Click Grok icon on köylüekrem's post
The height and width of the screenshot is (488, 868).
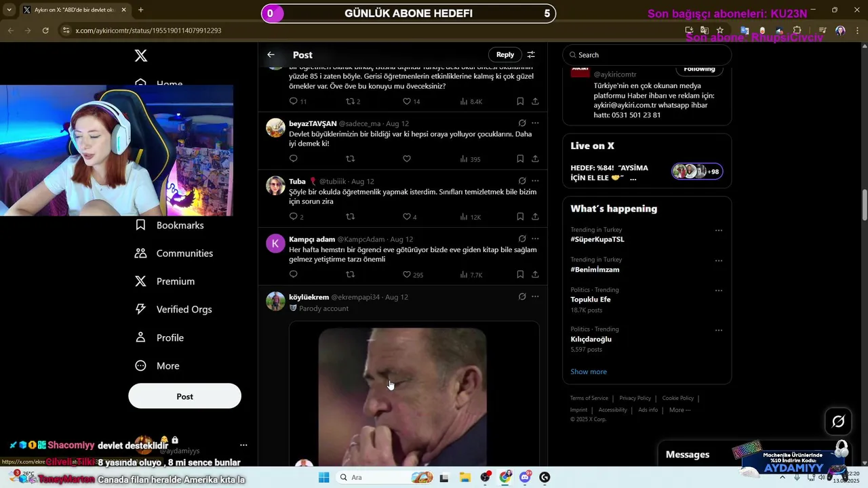click(x=522, y=297)
